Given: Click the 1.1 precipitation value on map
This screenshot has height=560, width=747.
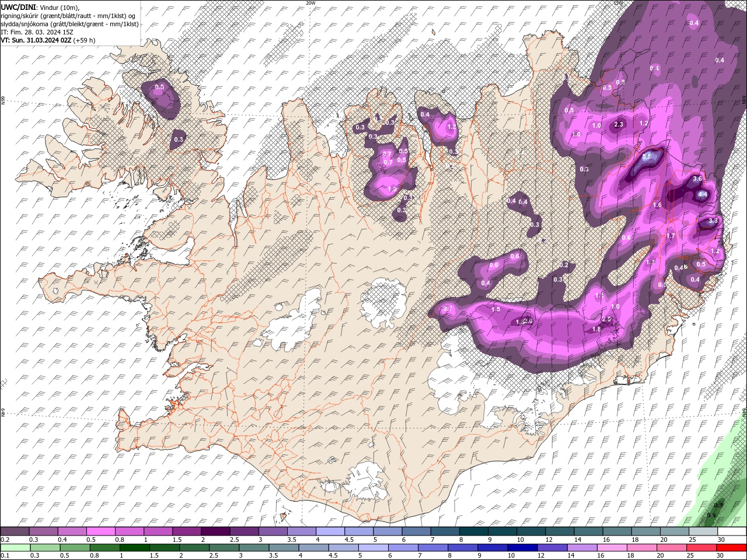Looking at the screenshot, I should click(x=599, y=296).
